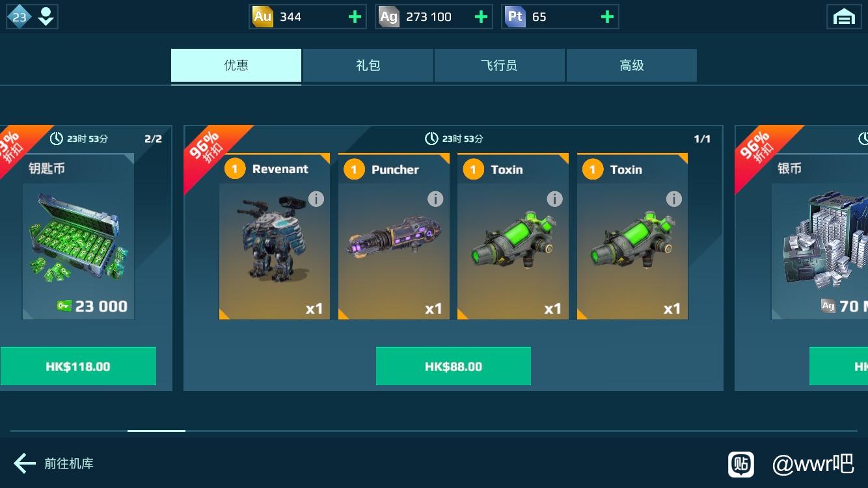Open info on the first Toxin weapon

tap(554, 198)
